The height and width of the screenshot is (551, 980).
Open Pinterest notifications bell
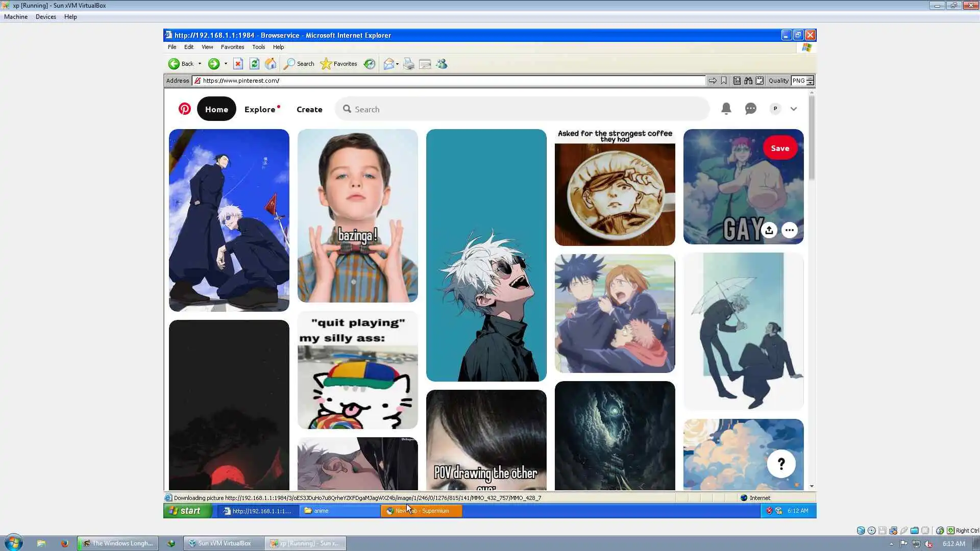pos(726,109)
